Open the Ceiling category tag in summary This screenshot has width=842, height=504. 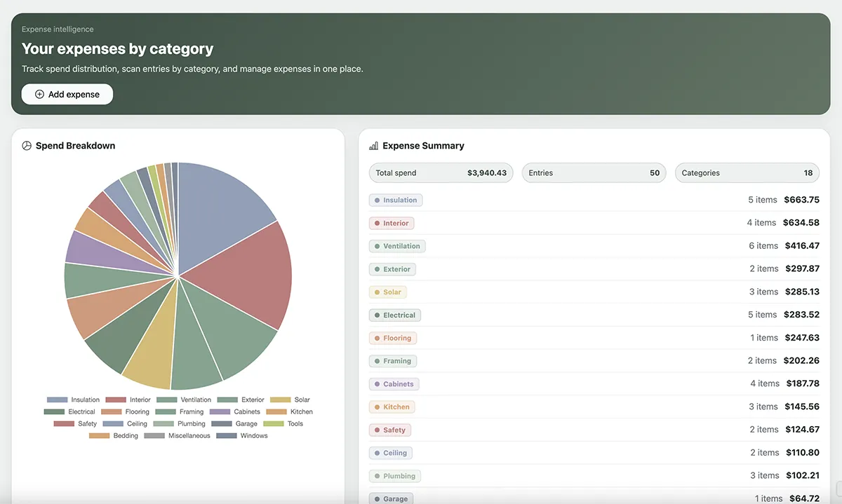(x=391, y=453)
